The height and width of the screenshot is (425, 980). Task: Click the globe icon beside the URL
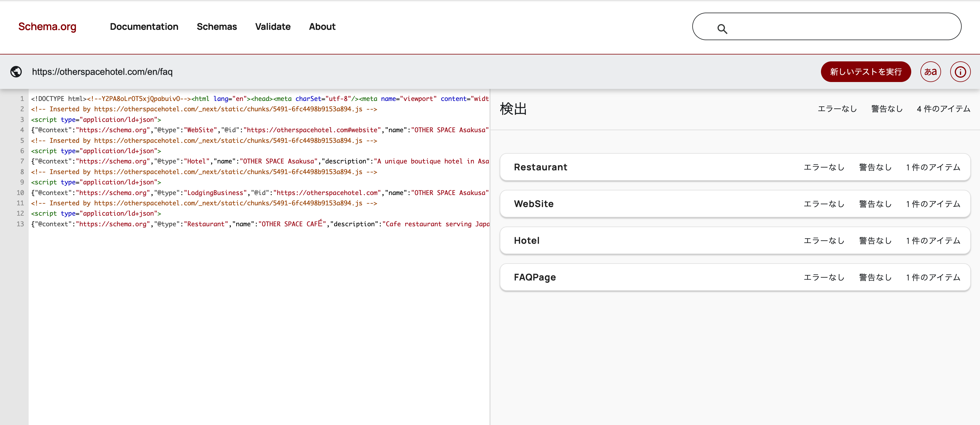[16, 72]
